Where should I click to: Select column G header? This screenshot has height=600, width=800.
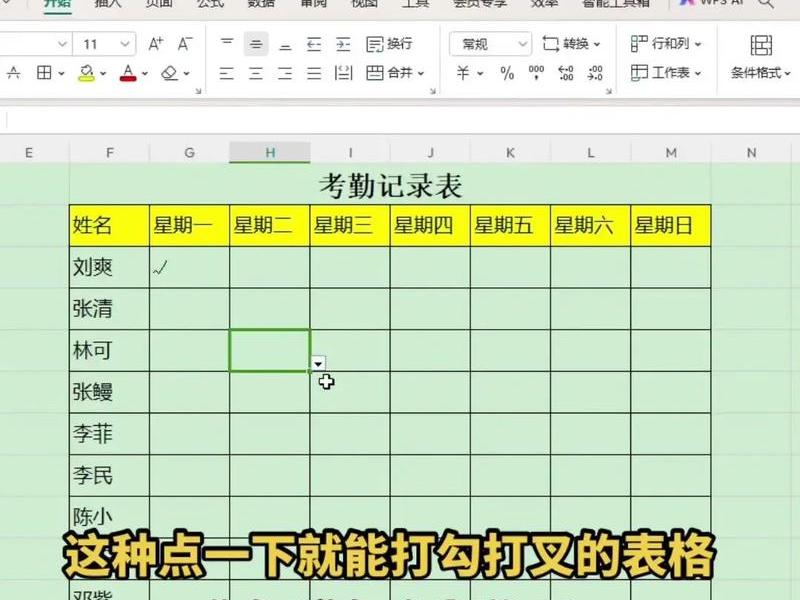(x=189, y=153)
